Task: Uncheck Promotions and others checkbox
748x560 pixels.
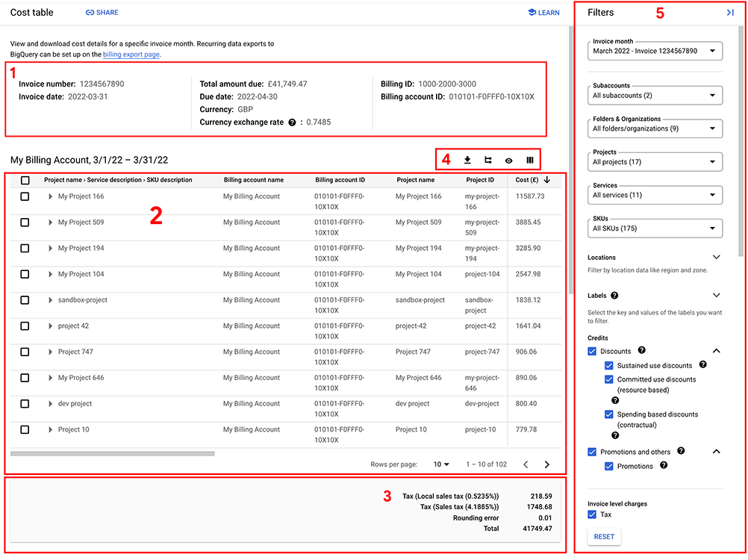Action: pos(592,452)
